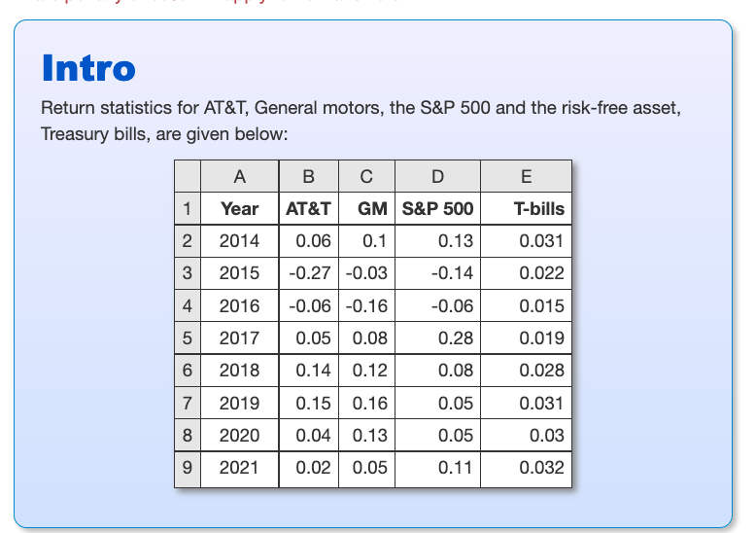This screenshot has height=533, width=756.
Task: Click the year cell 2015
Action: (x=240, y=273)
